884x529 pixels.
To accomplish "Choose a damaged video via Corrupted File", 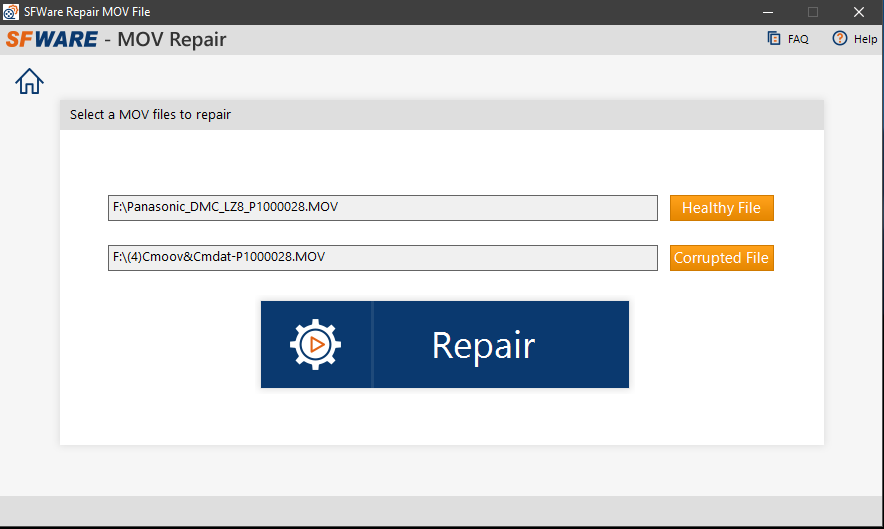I will pyautogui.click(x=721, y=258).
